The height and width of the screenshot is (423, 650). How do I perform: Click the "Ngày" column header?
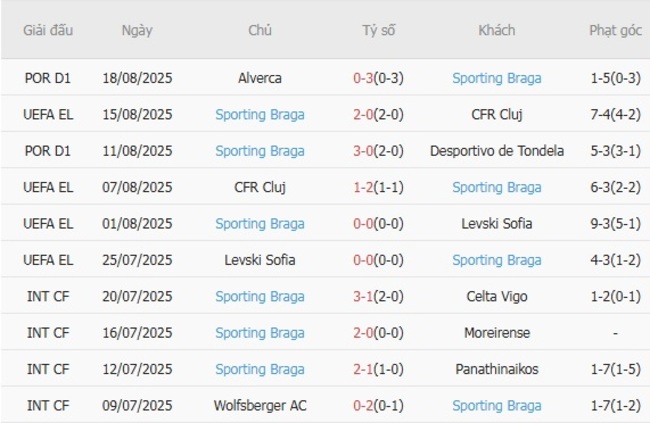pyautogui.click(x=137, y=30)
